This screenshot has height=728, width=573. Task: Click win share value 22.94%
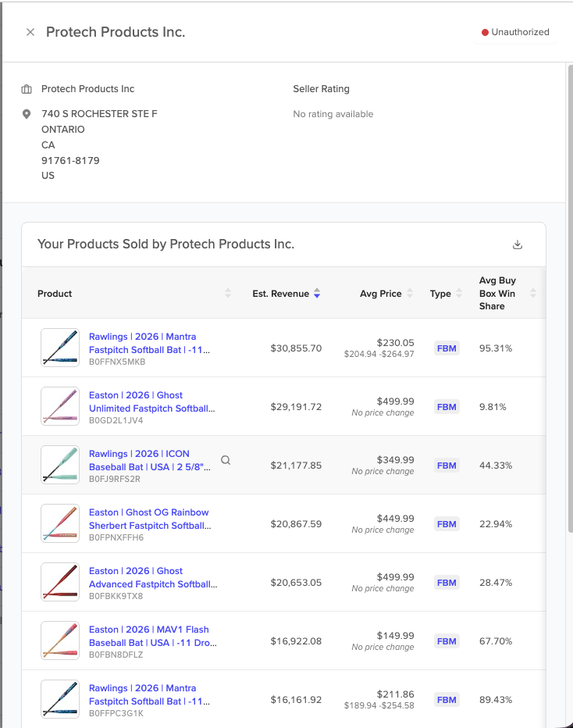pyautogui.click(x=496, y=523)
